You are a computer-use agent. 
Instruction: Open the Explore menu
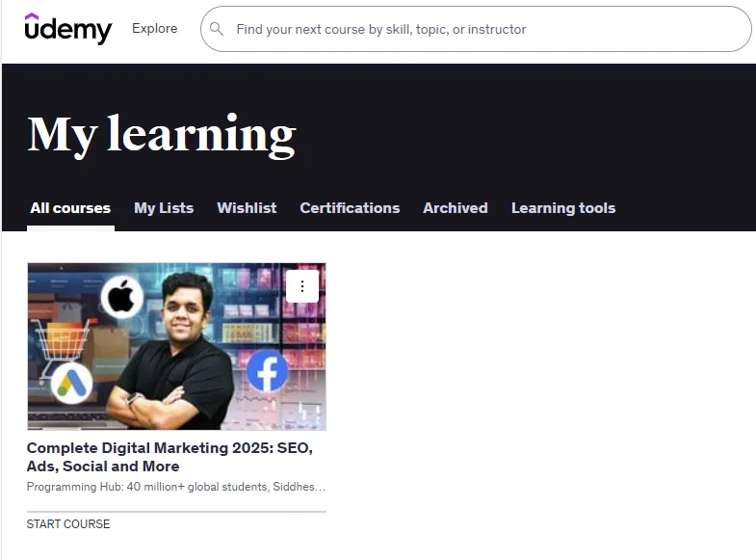tap(155, 29)
